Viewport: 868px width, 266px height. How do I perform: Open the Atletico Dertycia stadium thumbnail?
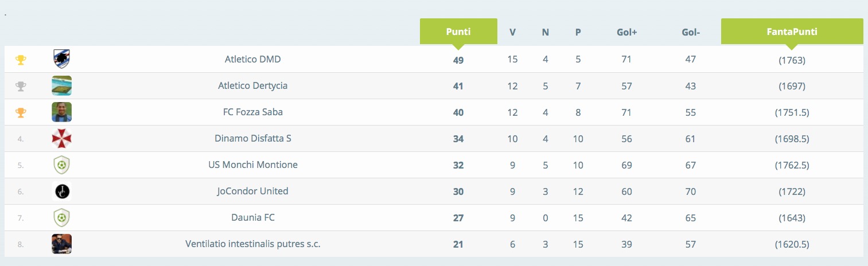pyautogui.click(x=61, y=85)
